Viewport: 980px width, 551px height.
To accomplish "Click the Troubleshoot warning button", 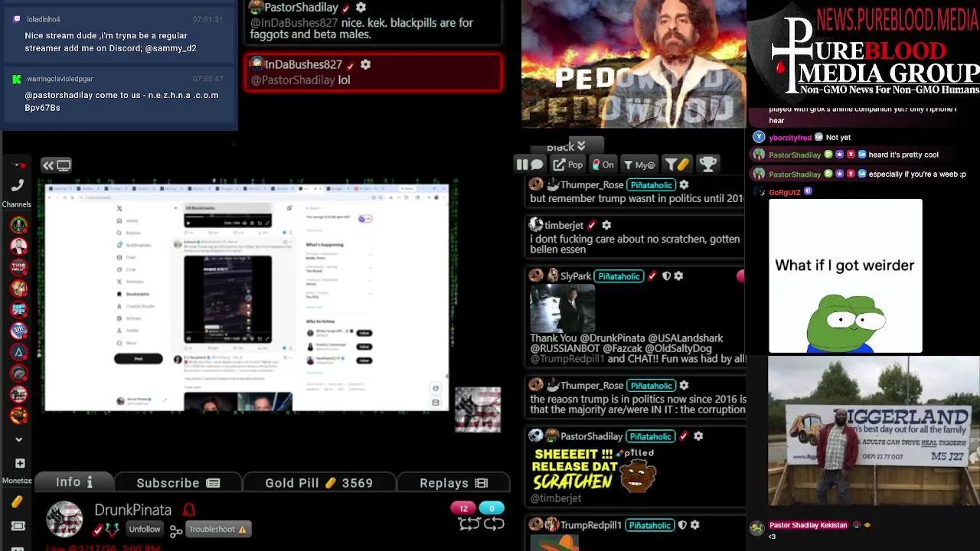I will 218,530.
